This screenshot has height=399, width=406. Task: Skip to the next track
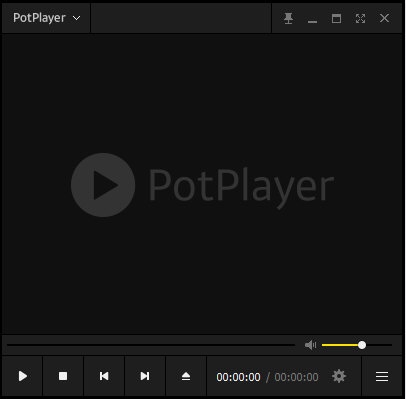145,376
